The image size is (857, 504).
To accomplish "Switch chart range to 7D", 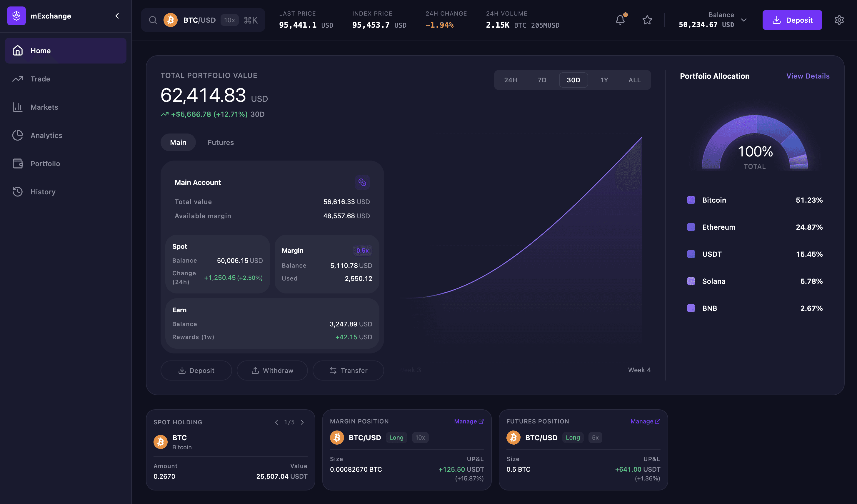I will [x=542, y=80].
